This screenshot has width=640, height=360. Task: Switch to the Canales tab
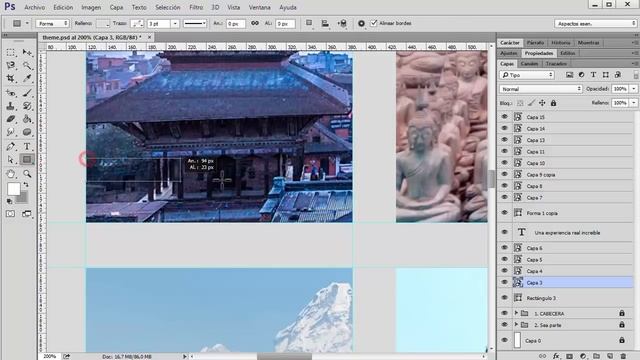tap(529, 64)
